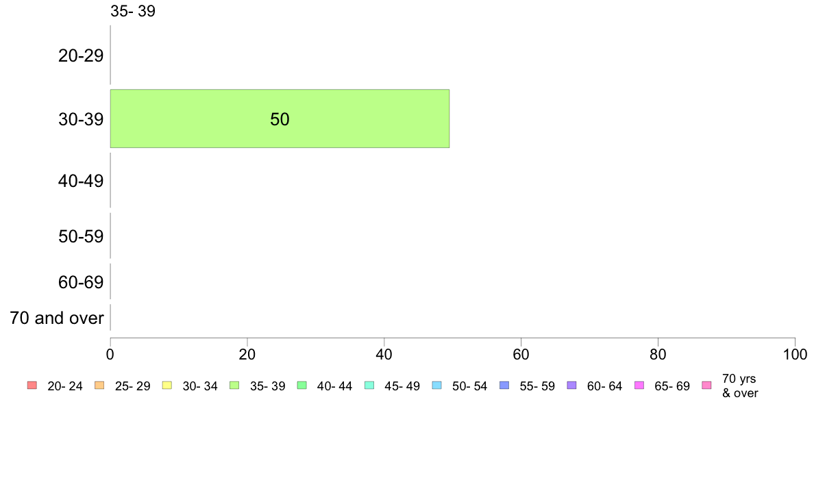Select the green 30-39 bar
The image size is (814, 504).
pos(280,118)
